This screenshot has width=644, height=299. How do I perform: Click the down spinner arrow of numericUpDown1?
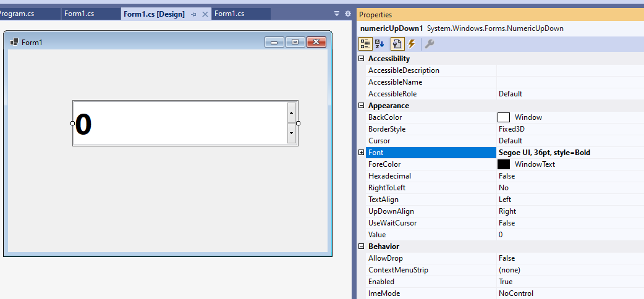292,133
